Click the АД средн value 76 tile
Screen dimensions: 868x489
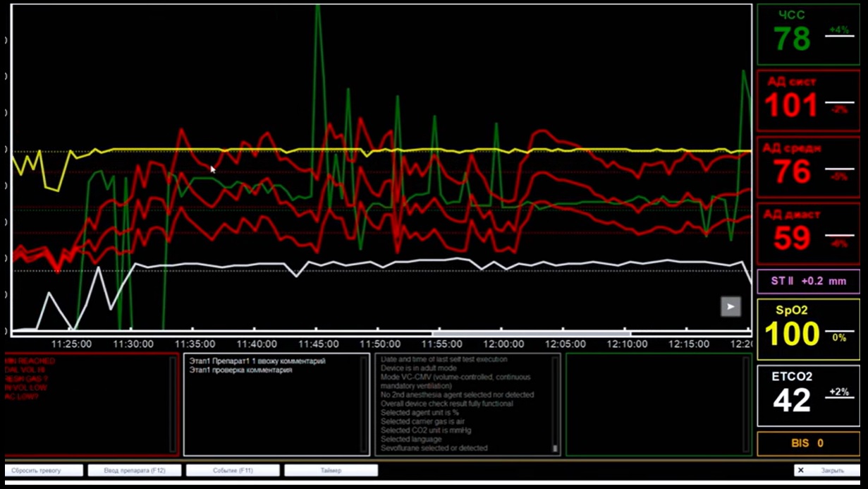click(808, 167)
